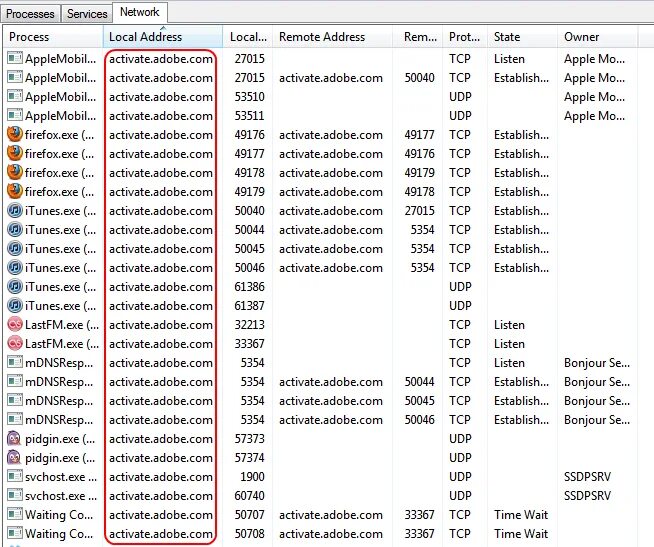Click Waiting Connections icon on port 50708 row
Viewport: 654px width, 547px height.
[15, 533]
